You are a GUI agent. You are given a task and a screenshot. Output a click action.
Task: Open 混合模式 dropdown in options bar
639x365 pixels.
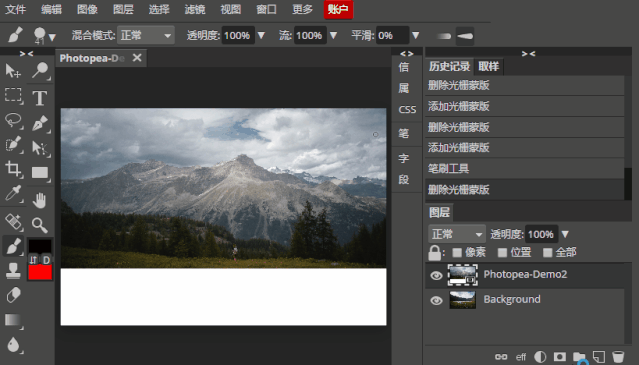[146, 35]
